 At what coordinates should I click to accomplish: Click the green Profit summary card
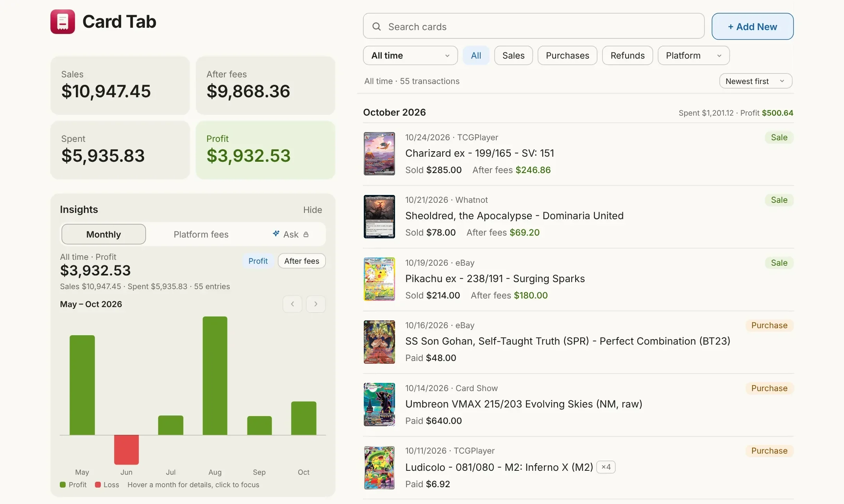coord(265,150)
